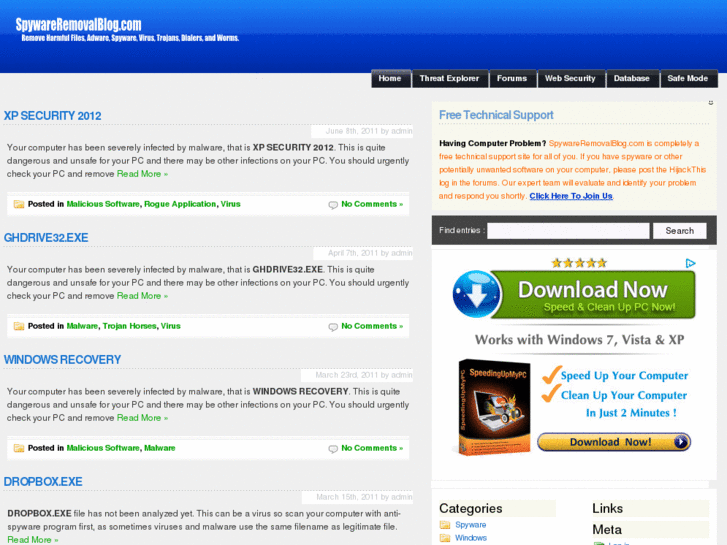727x545 pixels.
Task: Open No Comments link for GHDRIVE32.EXE
Action: (x=372, y=326)
